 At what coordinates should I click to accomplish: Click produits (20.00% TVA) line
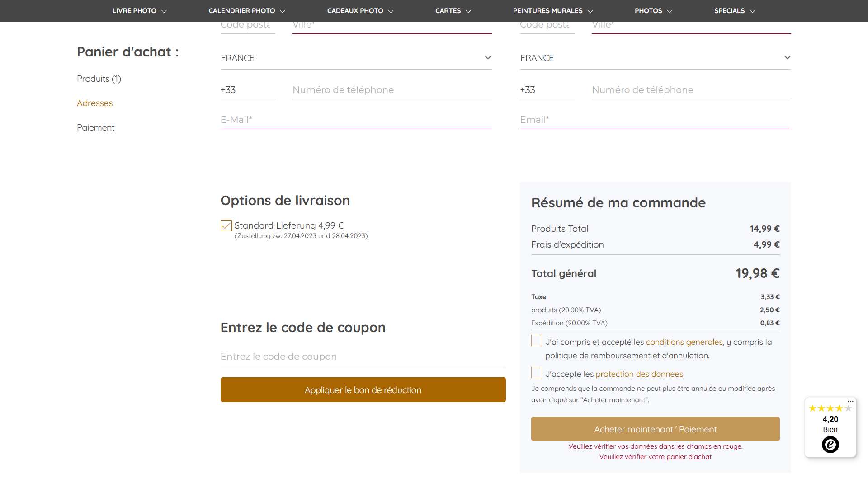click(x=656, y=310)
